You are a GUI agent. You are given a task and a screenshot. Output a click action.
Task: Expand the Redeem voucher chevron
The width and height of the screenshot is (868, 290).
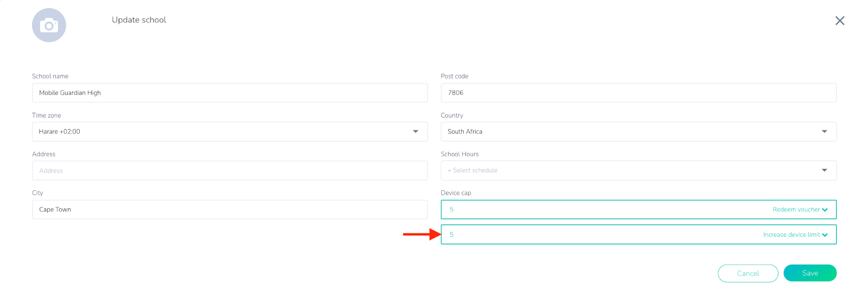click(x=825, y=210)
